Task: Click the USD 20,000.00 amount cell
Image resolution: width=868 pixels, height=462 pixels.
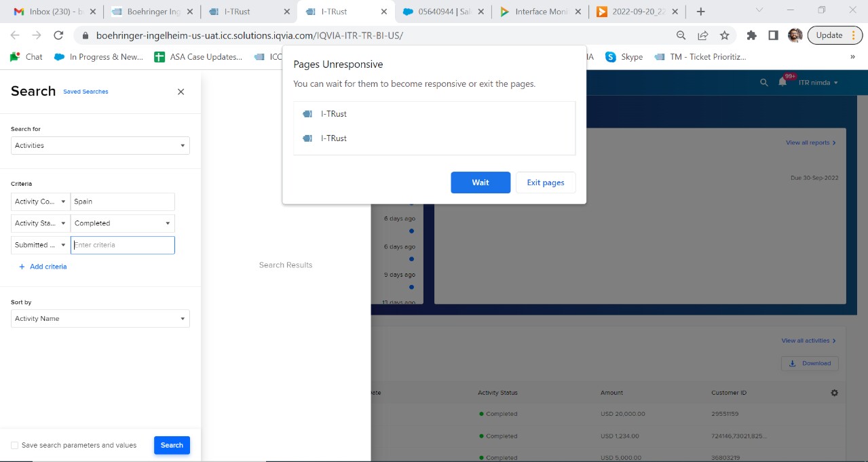Action: click(x=623, y=414)
